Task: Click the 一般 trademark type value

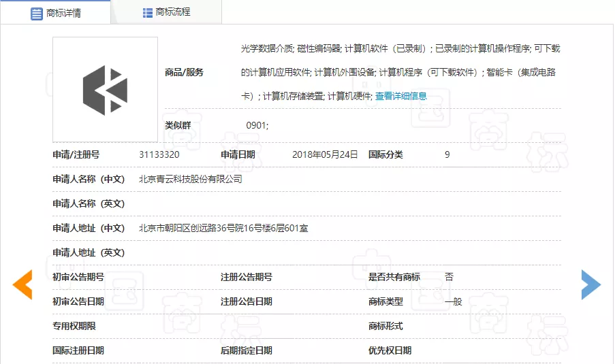Action: pos(454,301)
